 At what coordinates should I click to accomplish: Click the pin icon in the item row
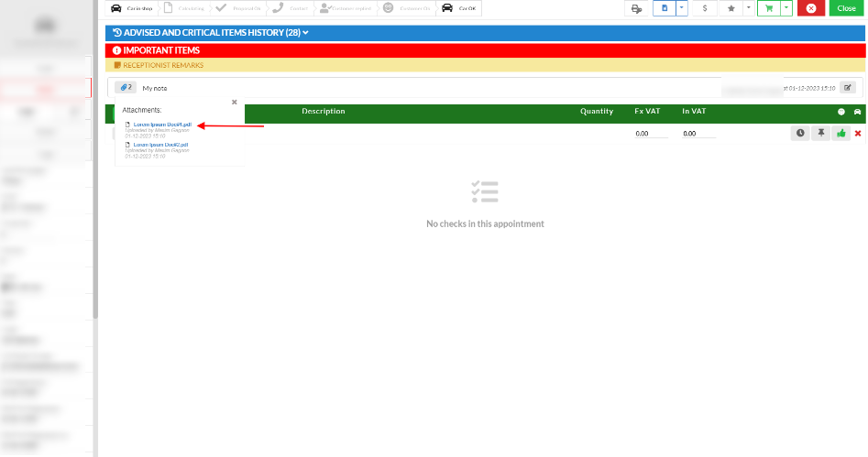(820, 133)
